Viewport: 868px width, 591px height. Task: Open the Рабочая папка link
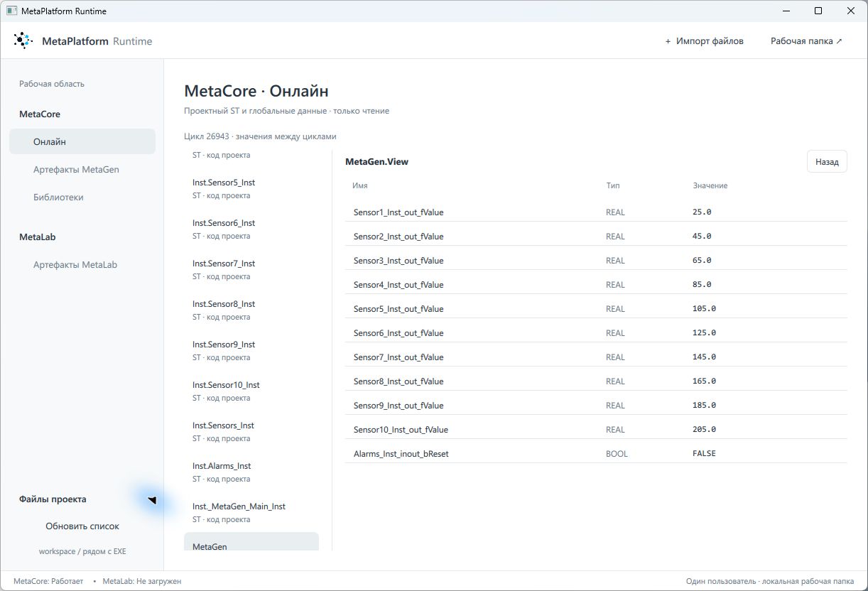click(806, 41)
